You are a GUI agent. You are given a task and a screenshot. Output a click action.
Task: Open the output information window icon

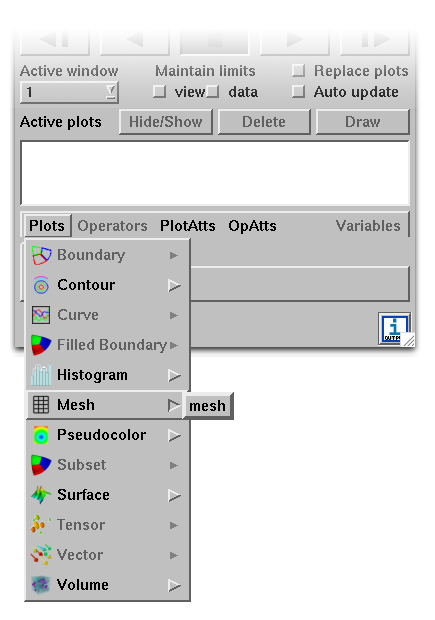(394, 328)
